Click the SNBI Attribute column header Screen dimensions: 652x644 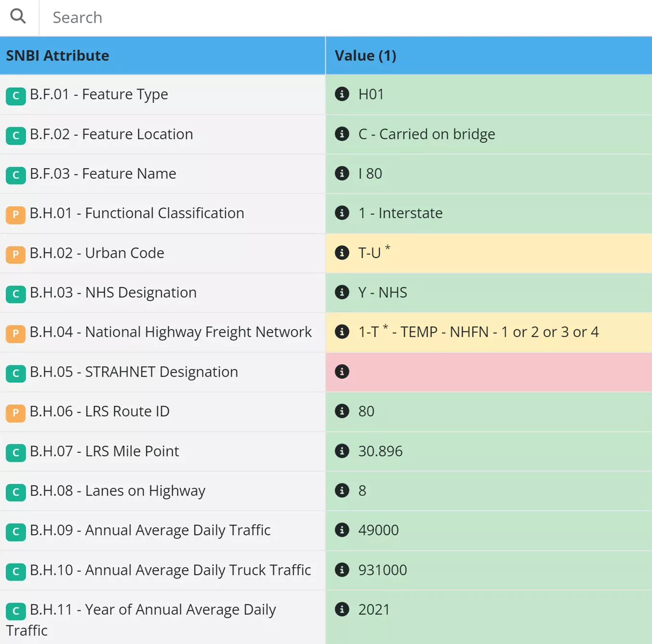[x=58, y=55]
